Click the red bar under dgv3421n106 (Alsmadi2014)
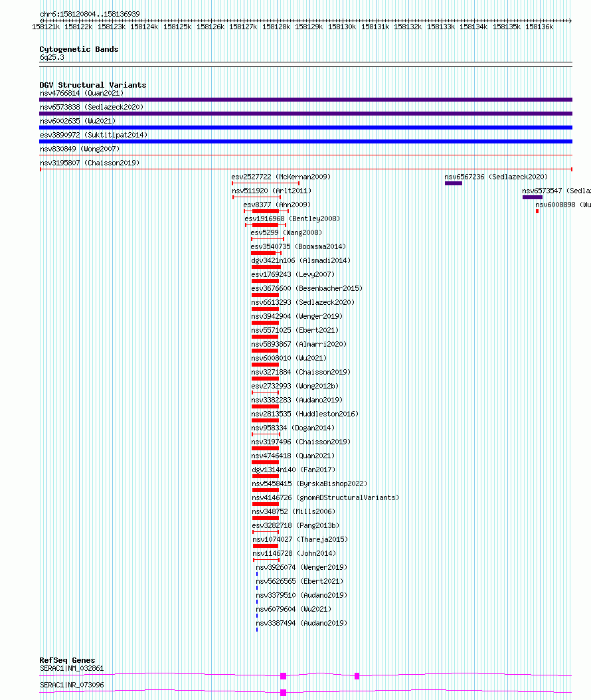The height and width of the screenshot is (700, 591). click(266, 267)
